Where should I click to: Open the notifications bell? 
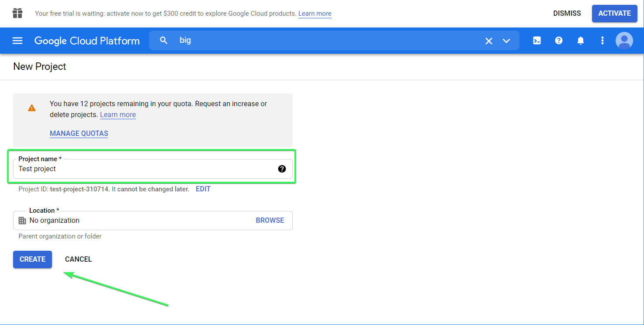[581, 41]
